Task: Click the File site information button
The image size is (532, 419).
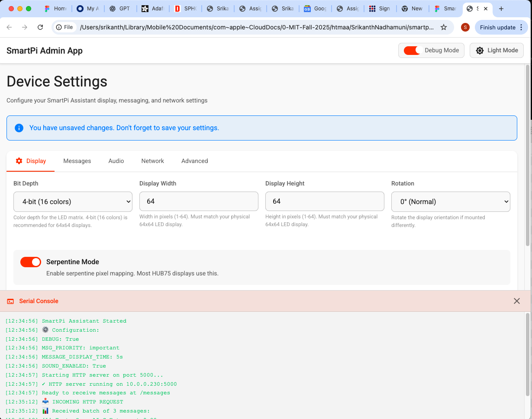Action: coord(64,27)
